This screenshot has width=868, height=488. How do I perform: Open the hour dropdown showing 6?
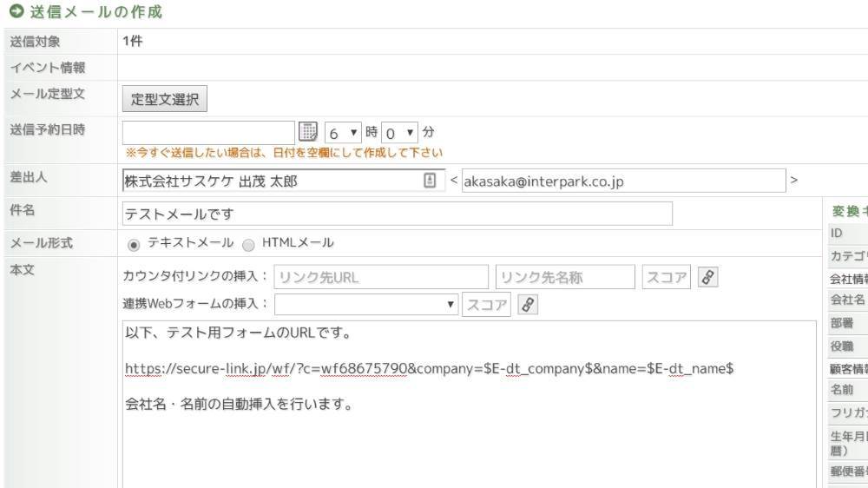point(343,133)
